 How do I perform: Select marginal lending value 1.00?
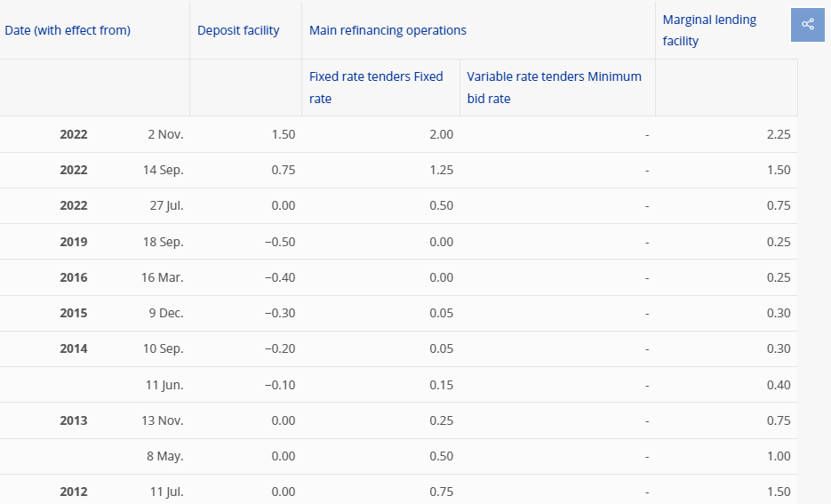pyautogui.click(x=778, y=456)
